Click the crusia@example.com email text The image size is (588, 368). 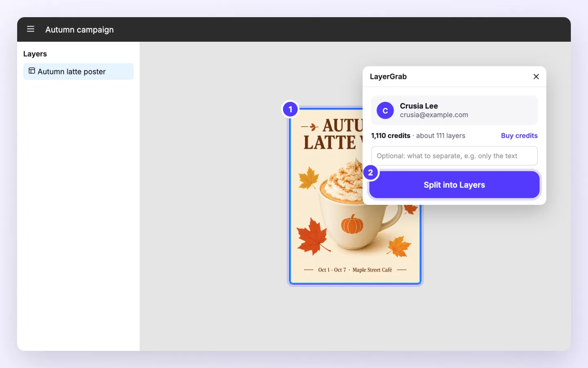[x=434, y=115]
